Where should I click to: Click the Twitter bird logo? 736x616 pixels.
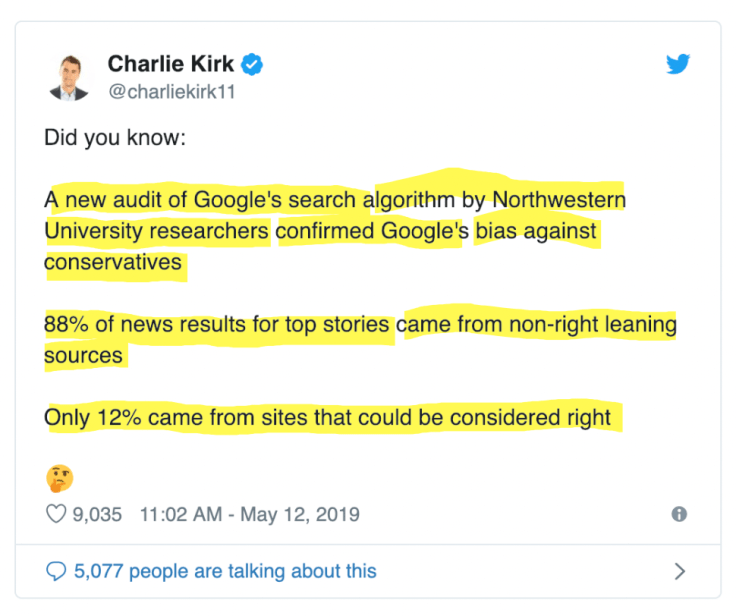pyautogui.click(x=680, y=65)
